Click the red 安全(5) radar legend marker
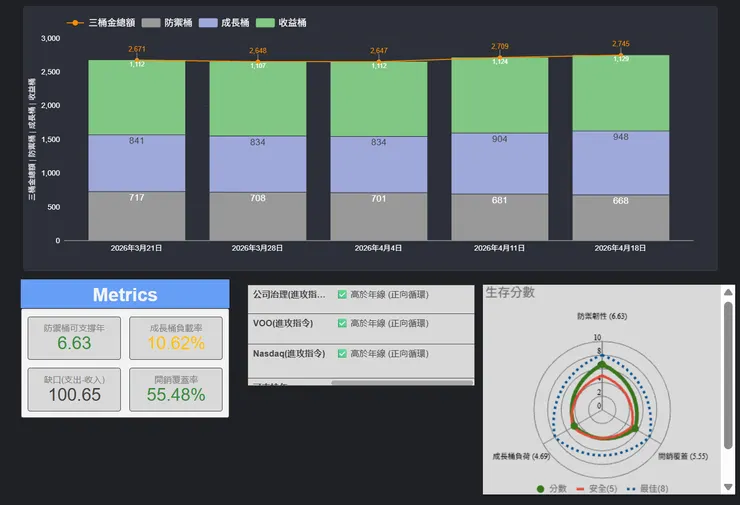This screenshot has width=740, height=505. click(580, 489)
